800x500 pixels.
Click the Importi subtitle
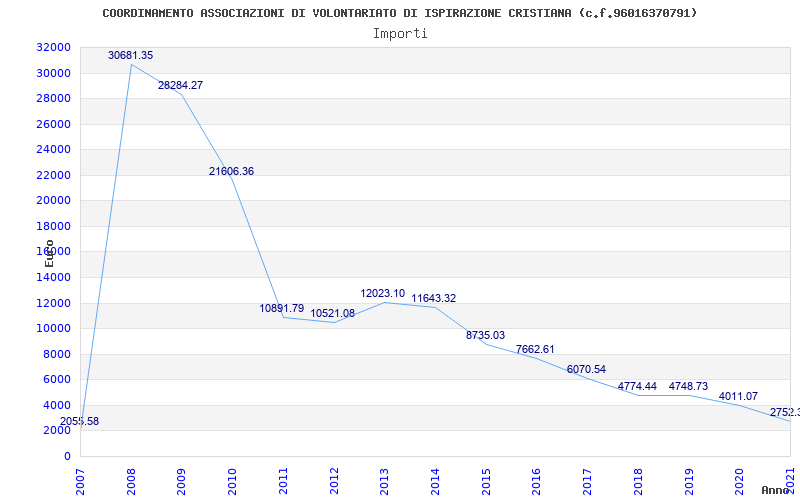[x=400, y=34]
